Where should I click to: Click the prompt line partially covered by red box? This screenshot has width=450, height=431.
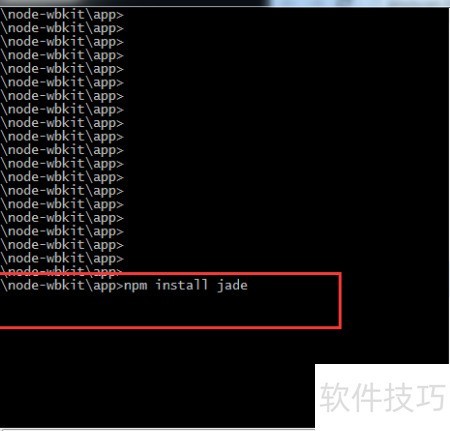(62, 271)
